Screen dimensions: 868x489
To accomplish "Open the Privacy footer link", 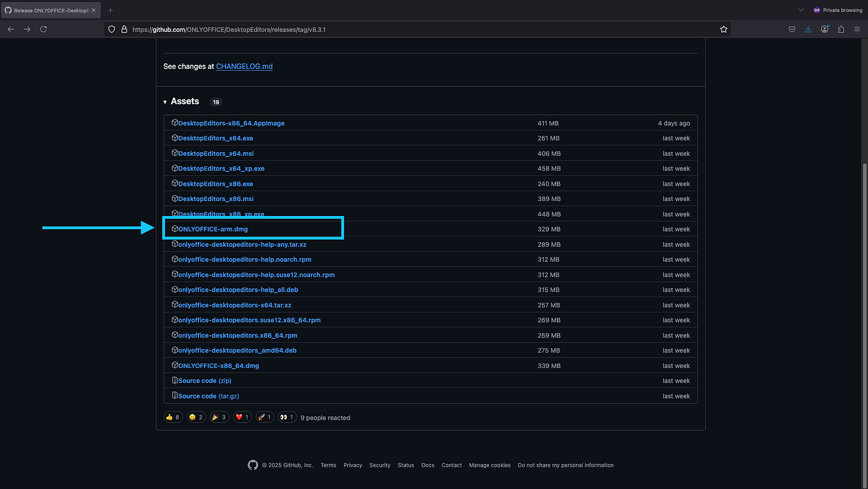I will pyautogui.click(x=353, y=465).
